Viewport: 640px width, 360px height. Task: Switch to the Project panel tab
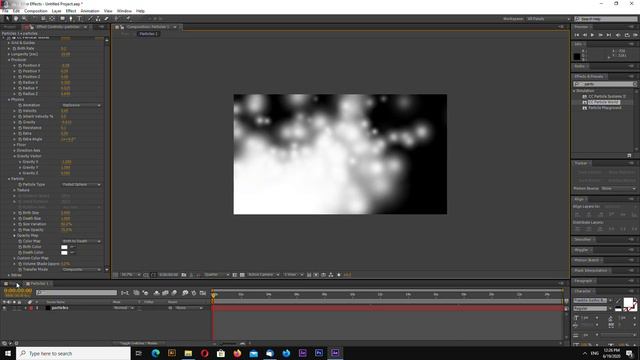10,27
